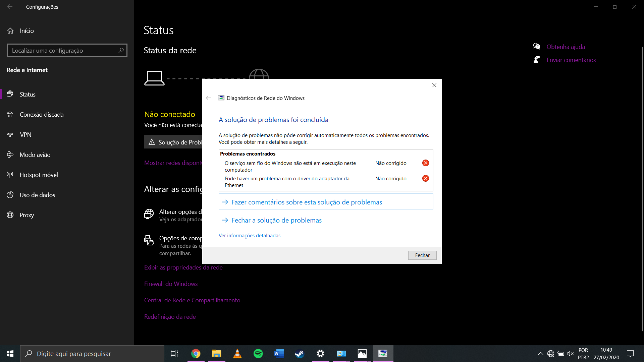Open Modo avião settings
This screenshot has height=362, width=644.
point(35,155)
